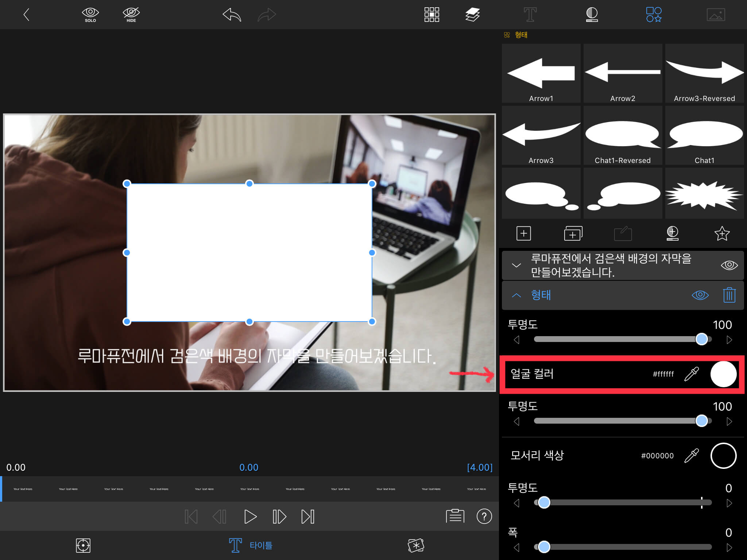
Task: Open the text style T tab
Action: [x=530, y=15]
